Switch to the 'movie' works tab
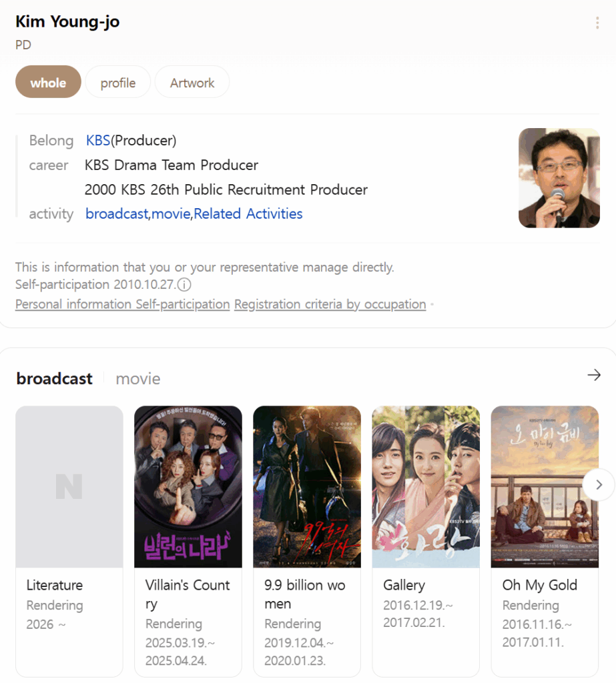Image resolution: width=616 pixels, height=683 pixels. (x=138, y=379)
